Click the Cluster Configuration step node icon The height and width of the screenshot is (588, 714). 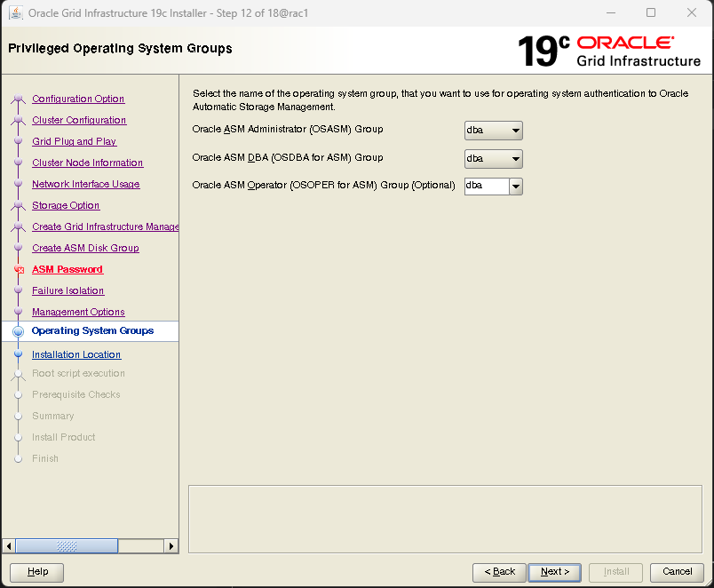pyautogui.click(x=19, y=120)
